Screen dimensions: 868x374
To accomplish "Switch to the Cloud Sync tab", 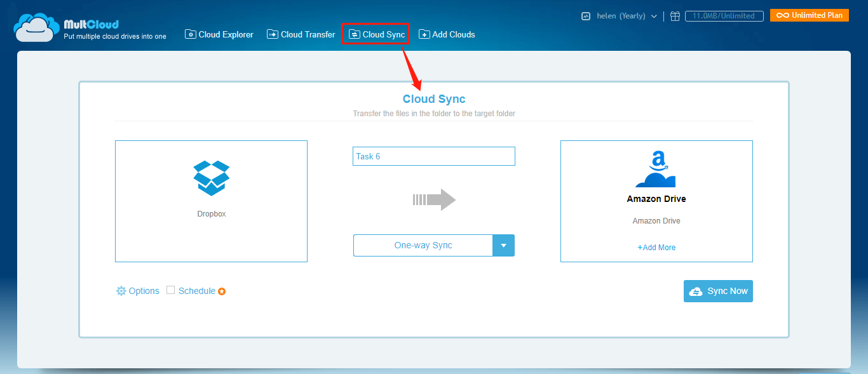I will point(376,34).
